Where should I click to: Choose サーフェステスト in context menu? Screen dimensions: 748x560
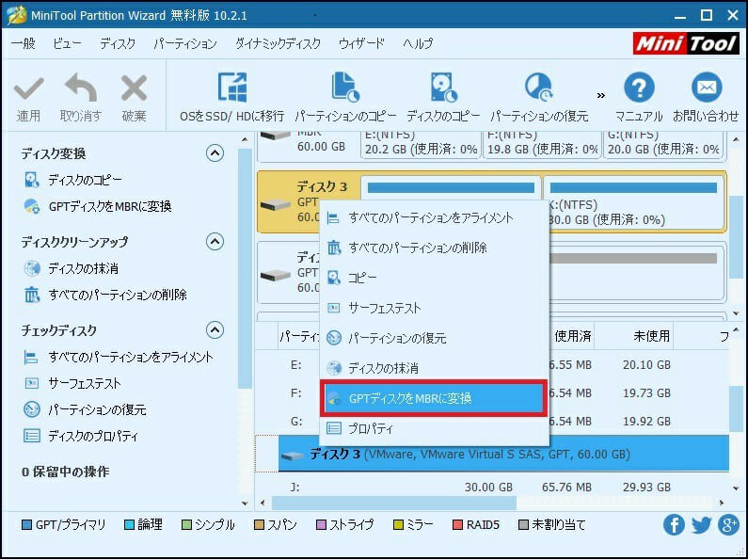434,308
